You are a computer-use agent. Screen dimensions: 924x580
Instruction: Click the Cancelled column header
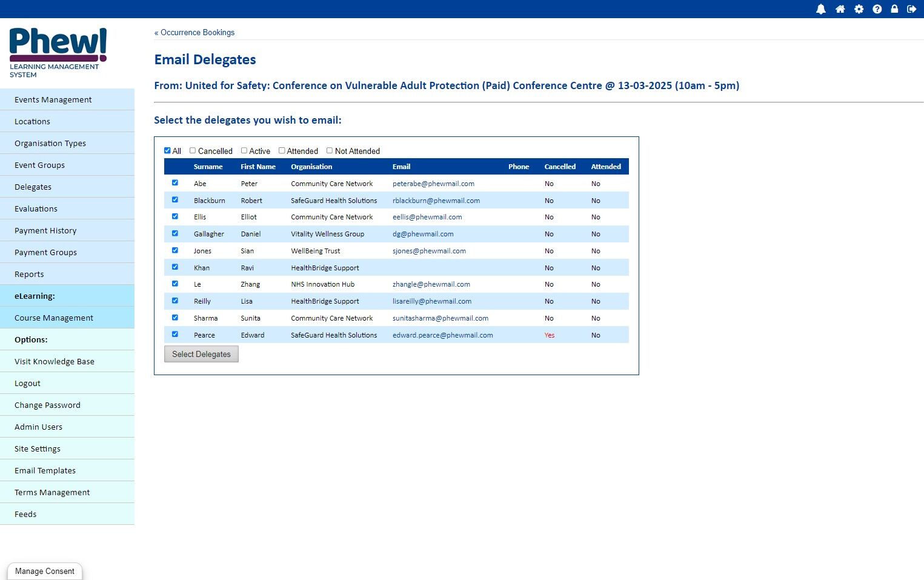pos(560,167)
